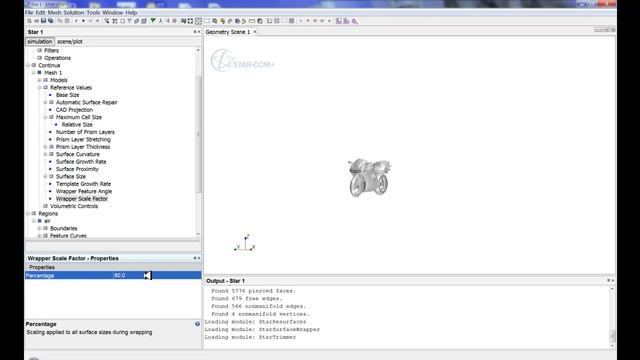The image size is (640, 360).
Task: Click the Output panel vertical scrollbar
Action: coord(612,336)
